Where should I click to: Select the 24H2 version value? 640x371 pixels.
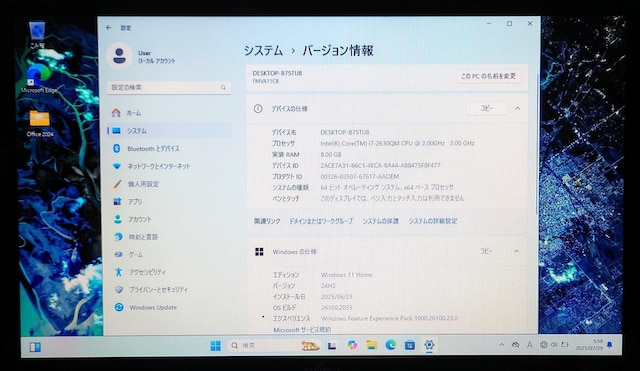coord(328,286)
